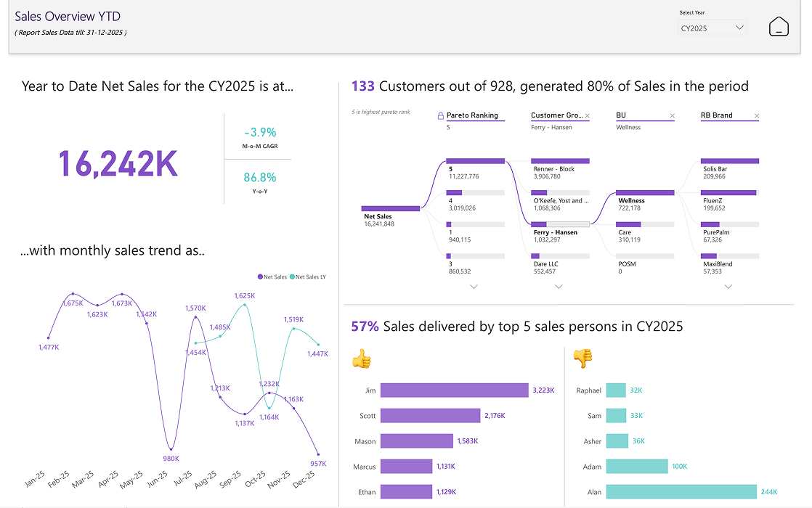Remove the Customer Group level with X

tap(588, 116)
